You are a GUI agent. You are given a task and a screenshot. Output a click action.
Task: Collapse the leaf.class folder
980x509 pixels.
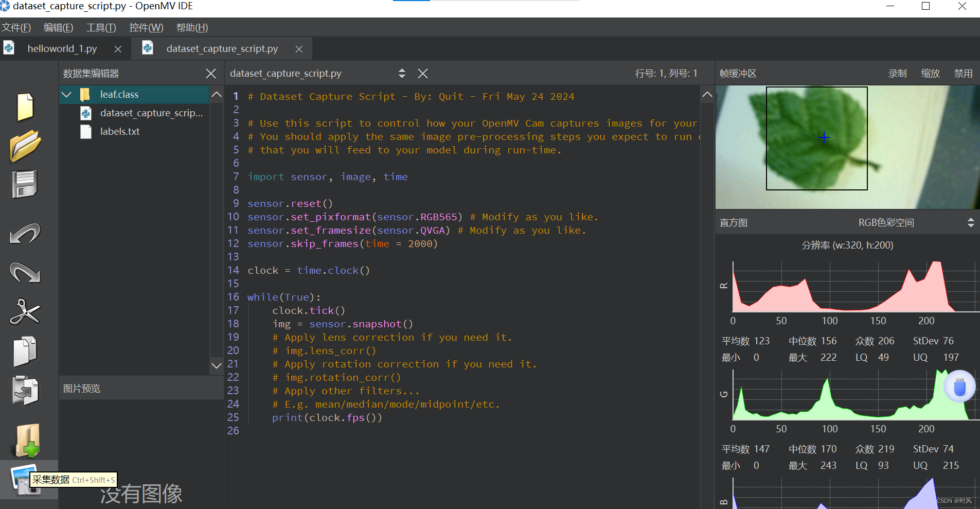click(66, 94)
